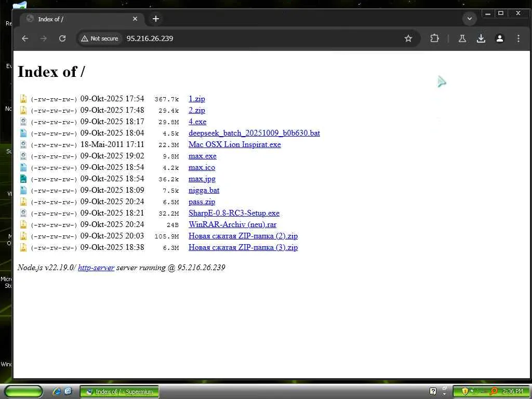
Task: Click the icon beside Mac OSX Lion Inspirat.exe
Action: coord(23,144)
